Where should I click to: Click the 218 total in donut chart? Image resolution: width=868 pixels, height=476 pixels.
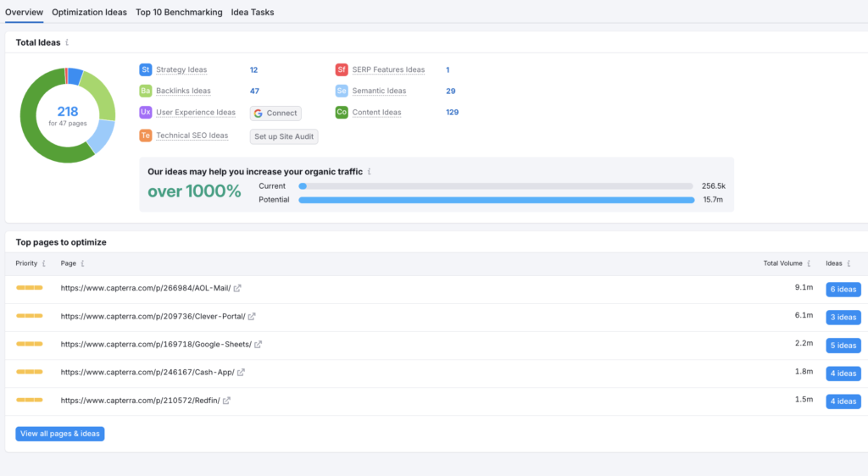[x=68, y=112]
